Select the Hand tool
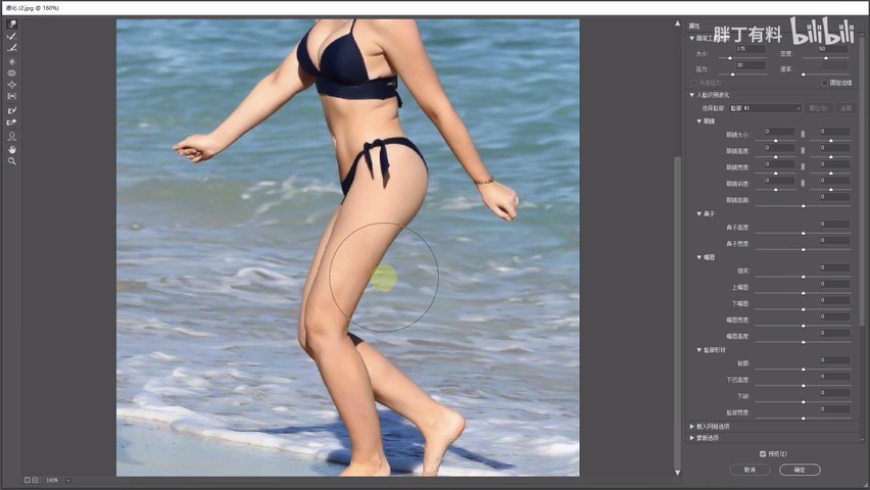 (12, 148)
